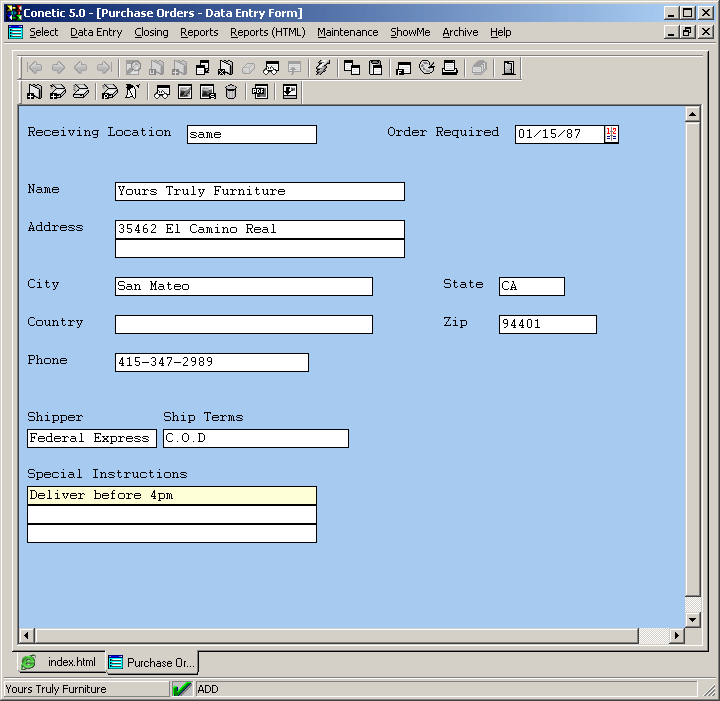Click the cascading windows toolbar icon
This screenshot has height=701, width=720.
352,68
